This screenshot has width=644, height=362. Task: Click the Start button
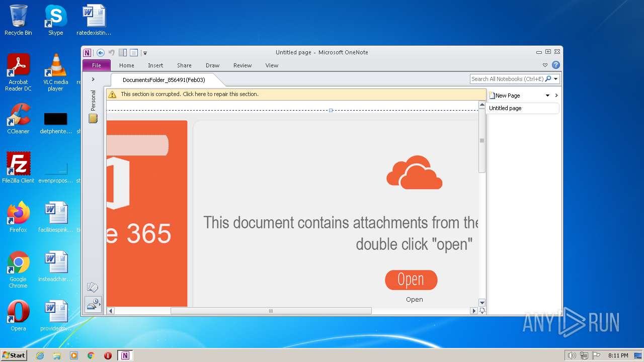pos(14,355)
